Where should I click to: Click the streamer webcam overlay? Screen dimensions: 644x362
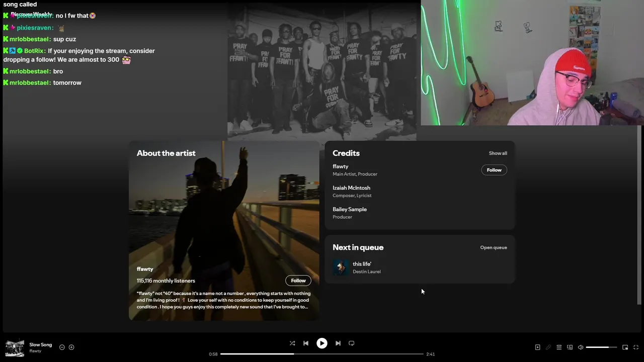click(532, 63)
